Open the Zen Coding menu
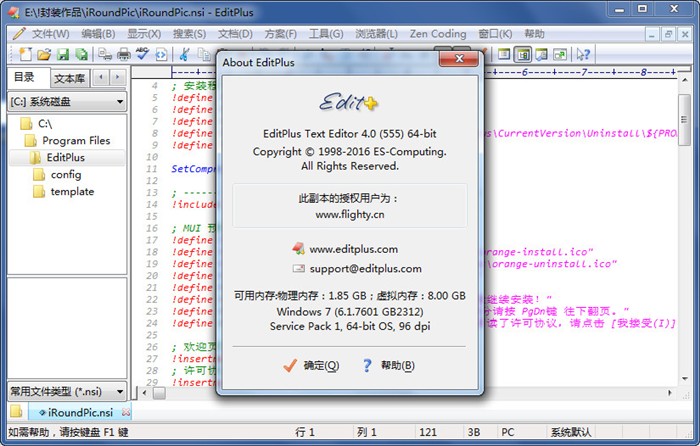Image resolution: width=700 pixels, height=446 pixels. (438, 34)
